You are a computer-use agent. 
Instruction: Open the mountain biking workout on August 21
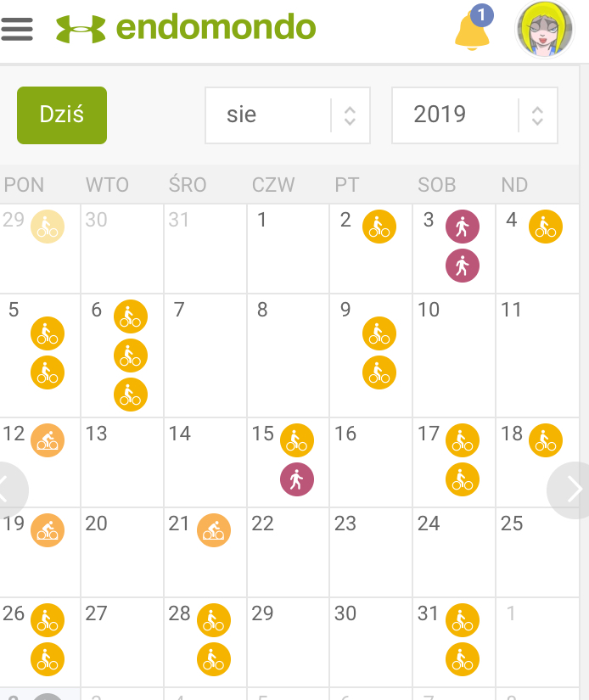(x=214, y=530)
